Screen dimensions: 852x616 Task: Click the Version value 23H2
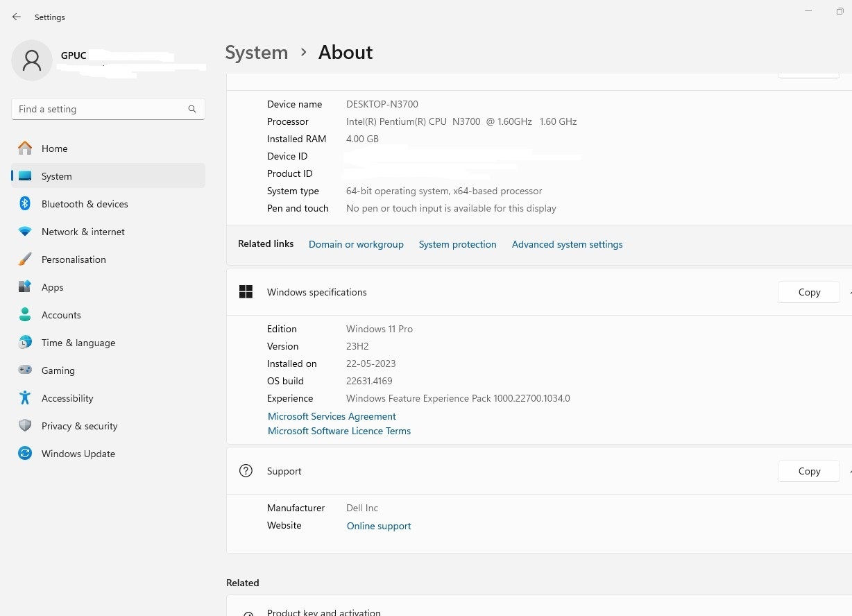point(357,346)
